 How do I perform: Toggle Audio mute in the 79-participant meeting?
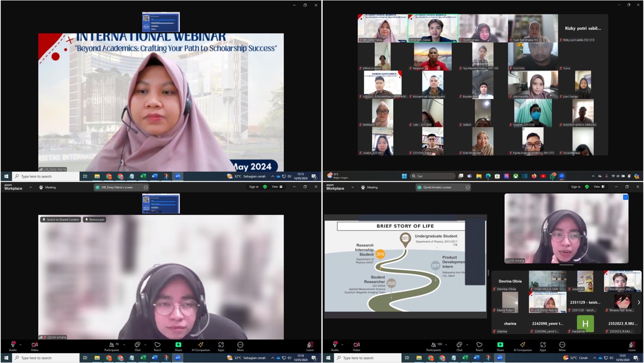click(x=13, y=346)
